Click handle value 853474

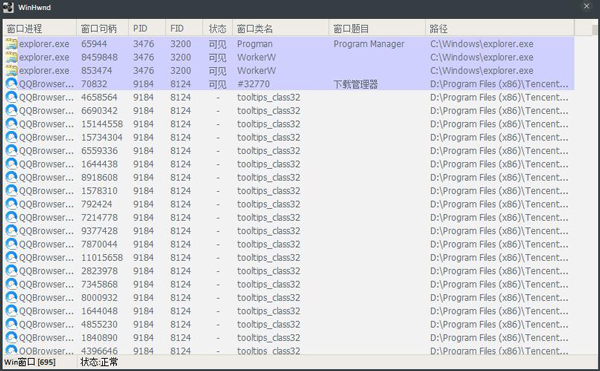96,70
